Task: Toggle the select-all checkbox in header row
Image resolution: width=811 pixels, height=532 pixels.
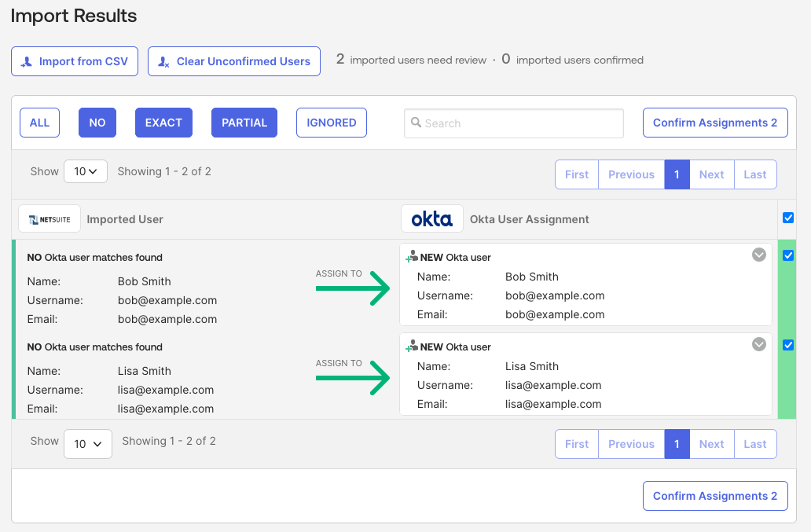Action: click(788, 218)
